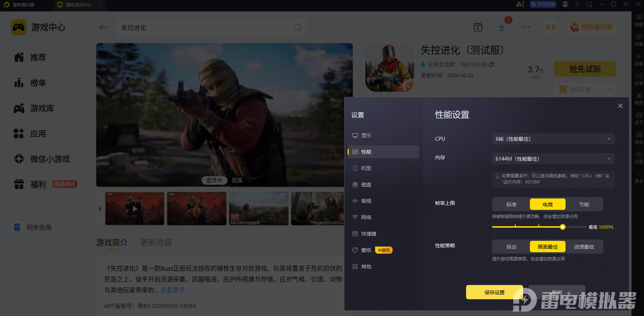The image size is (644, 316).
Task: Click the 游戏中心 gamepad logo
Action: coord(19,27)
